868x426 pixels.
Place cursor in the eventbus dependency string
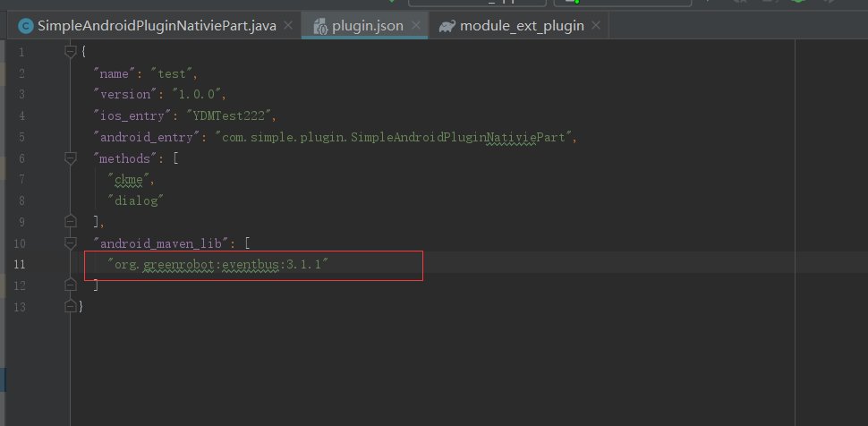pos(218,264)
